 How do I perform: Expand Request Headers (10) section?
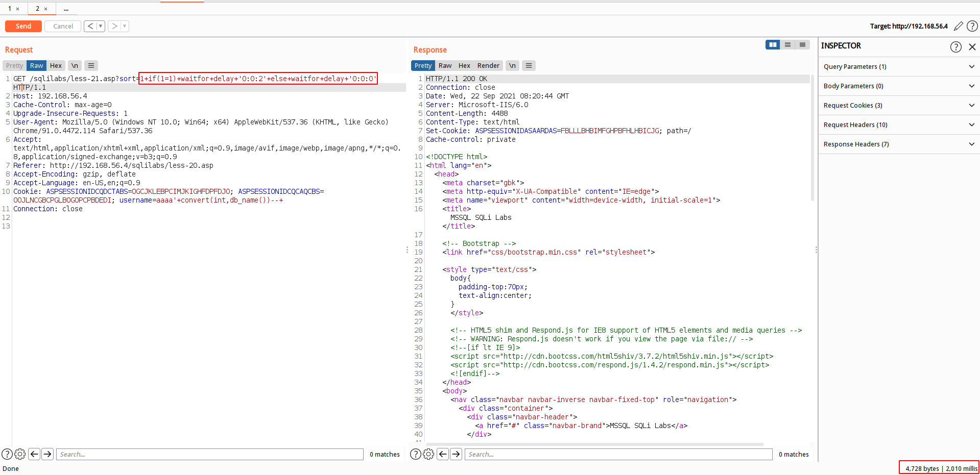(899, 125)
